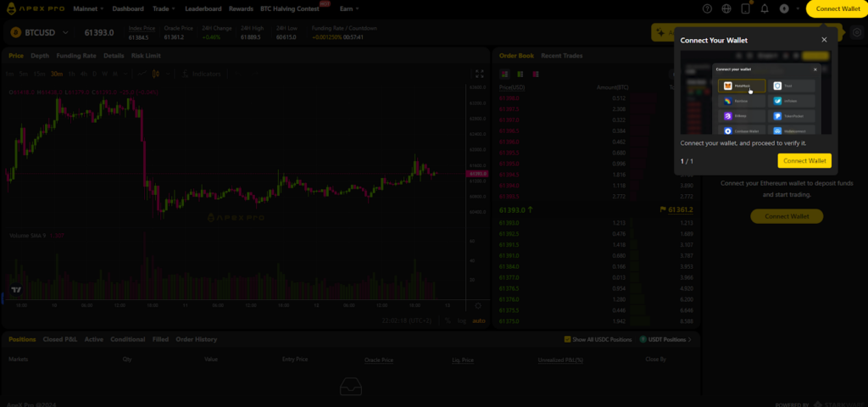Expand the Mainnet network dropdown
This screenshot has width=868, height=407.
tap(87, 8)
